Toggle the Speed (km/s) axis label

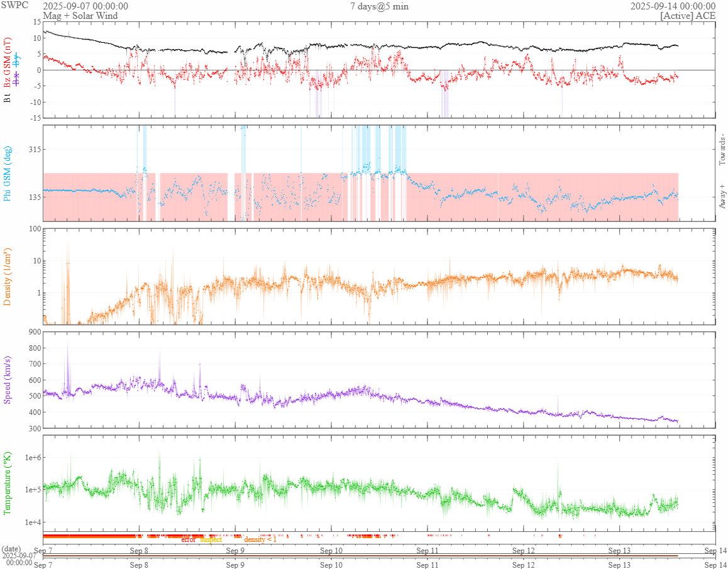8,380
